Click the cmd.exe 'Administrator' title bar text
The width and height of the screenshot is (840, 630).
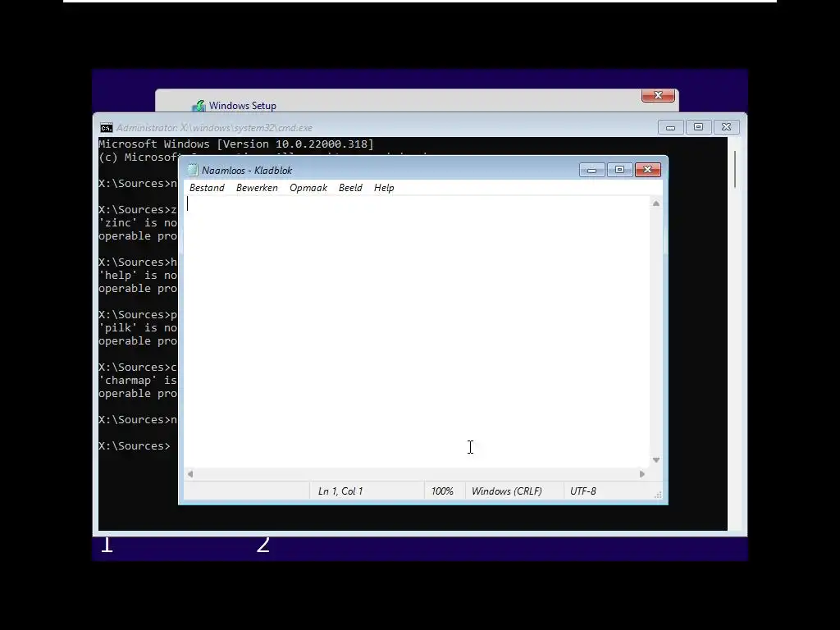coord(214,127)
